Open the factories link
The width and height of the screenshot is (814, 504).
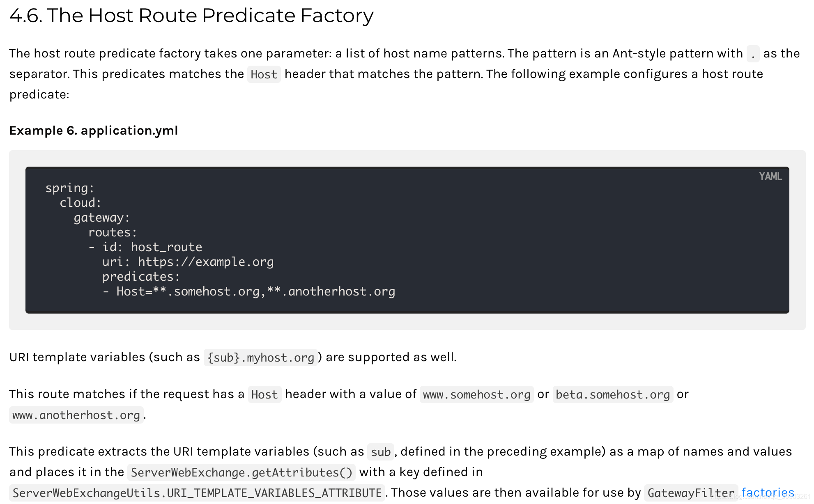[768, 493]
